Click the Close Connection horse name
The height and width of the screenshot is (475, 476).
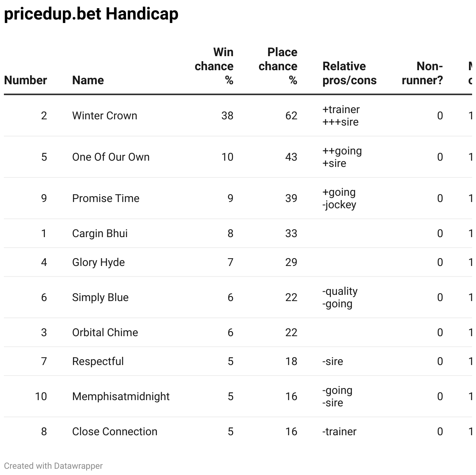tap(115, 432)
